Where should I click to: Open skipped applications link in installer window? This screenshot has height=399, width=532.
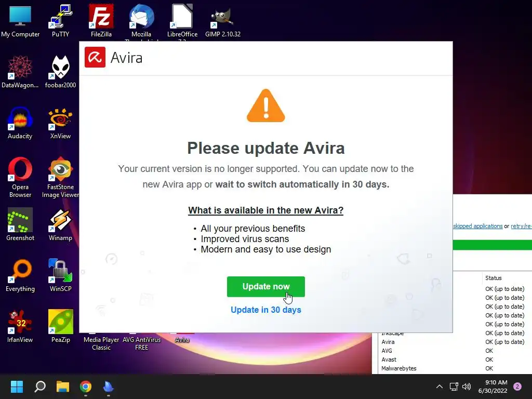coord(478,226)
